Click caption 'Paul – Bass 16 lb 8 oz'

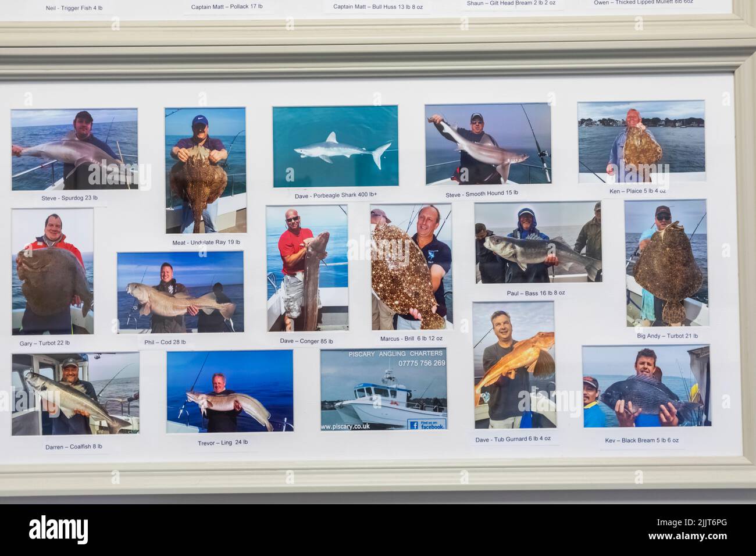pos(536,293)
